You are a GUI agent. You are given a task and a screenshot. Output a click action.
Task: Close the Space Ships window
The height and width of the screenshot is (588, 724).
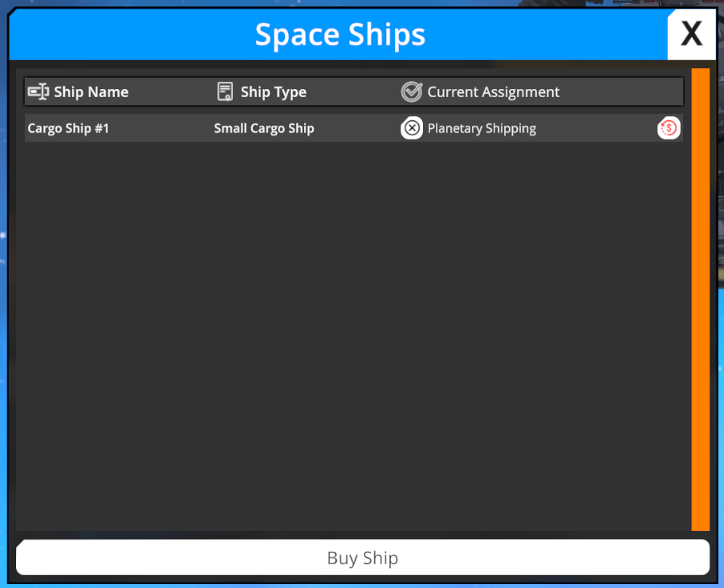691,34
